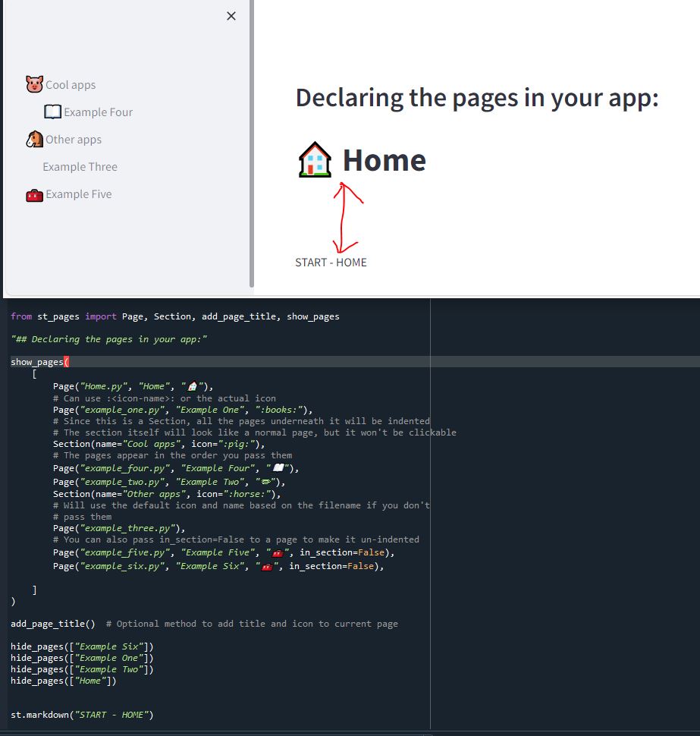The width and height of the screenshot is (700, 736).
Task: Click the toolbox emoji in the example_five.py line
Action: tap(277, 552)
